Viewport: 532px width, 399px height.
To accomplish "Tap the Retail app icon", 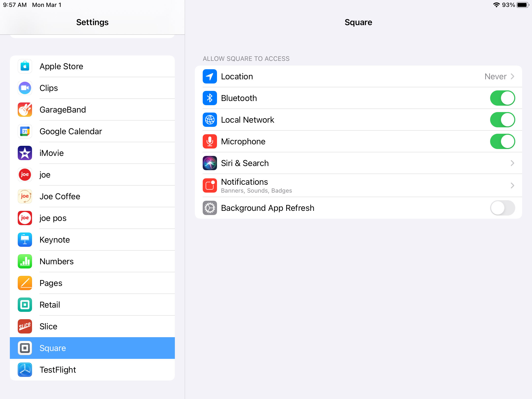I will point(25,305).
